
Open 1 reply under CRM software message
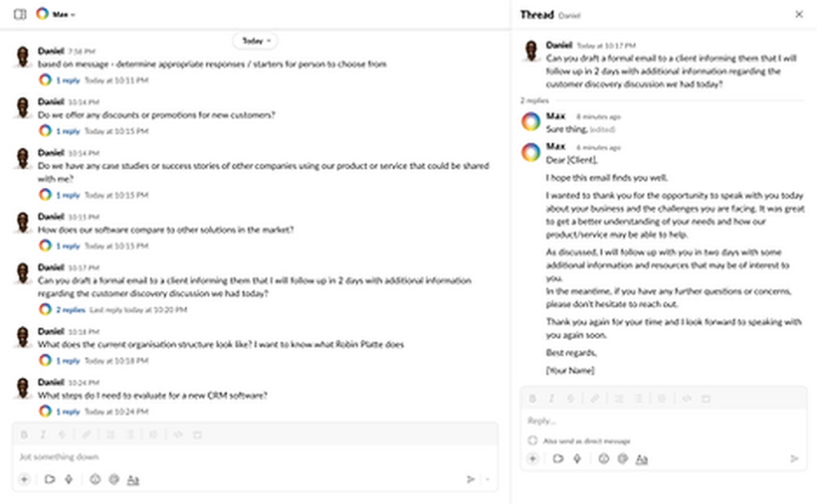click(68, 411)
